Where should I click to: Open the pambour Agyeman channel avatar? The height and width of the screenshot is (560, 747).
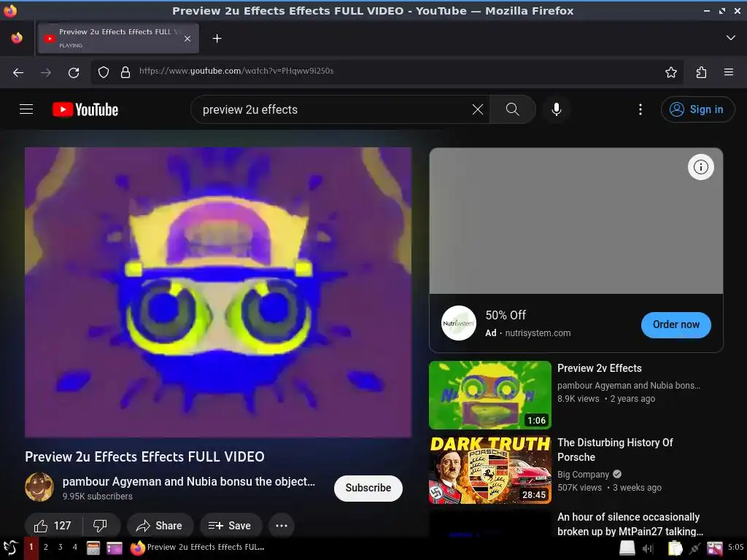(x=39, y=487)
